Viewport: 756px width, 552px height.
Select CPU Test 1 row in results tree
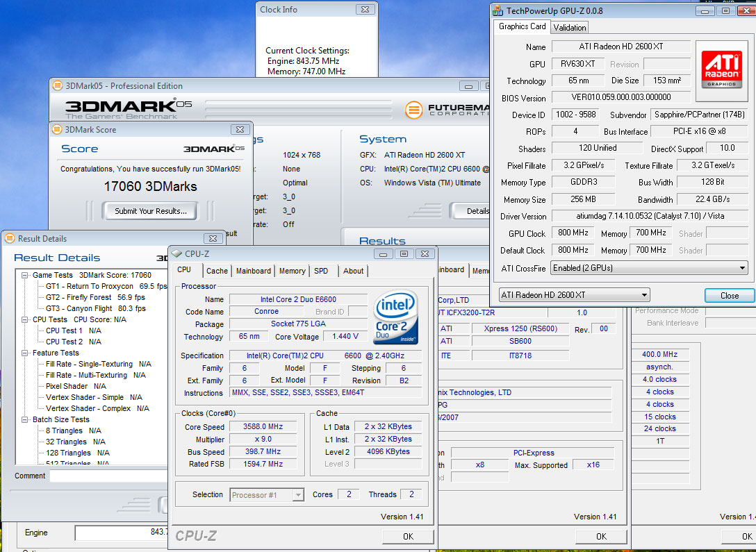pyautogui.click(x=73, y=331)
